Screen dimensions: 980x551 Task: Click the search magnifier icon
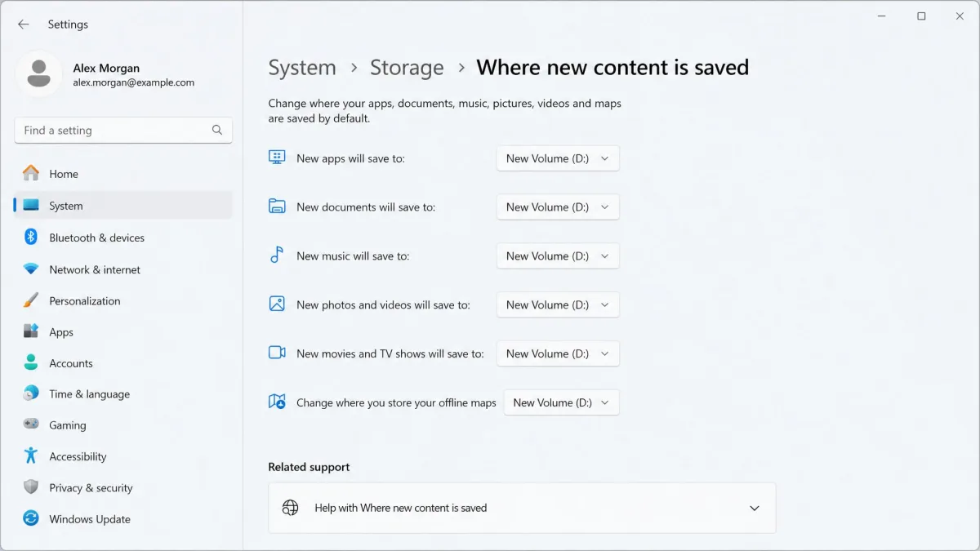point(217,130)
